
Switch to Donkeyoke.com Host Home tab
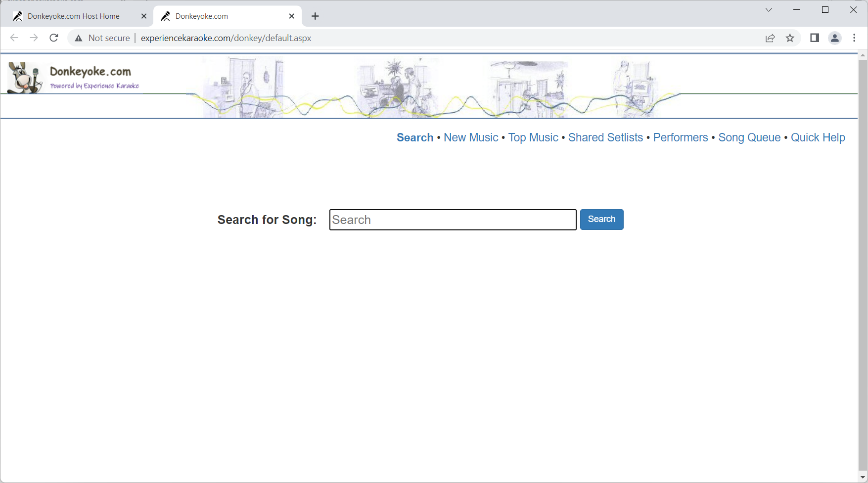[x=74, y=16]
